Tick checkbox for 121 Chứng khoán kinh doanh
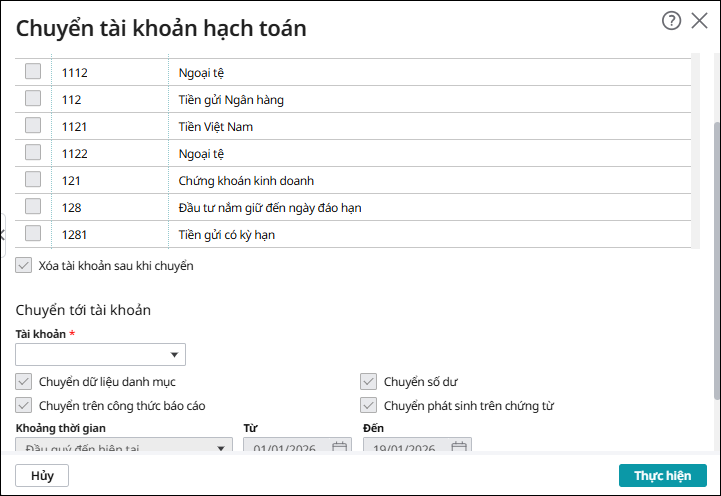 click(33, 180)
